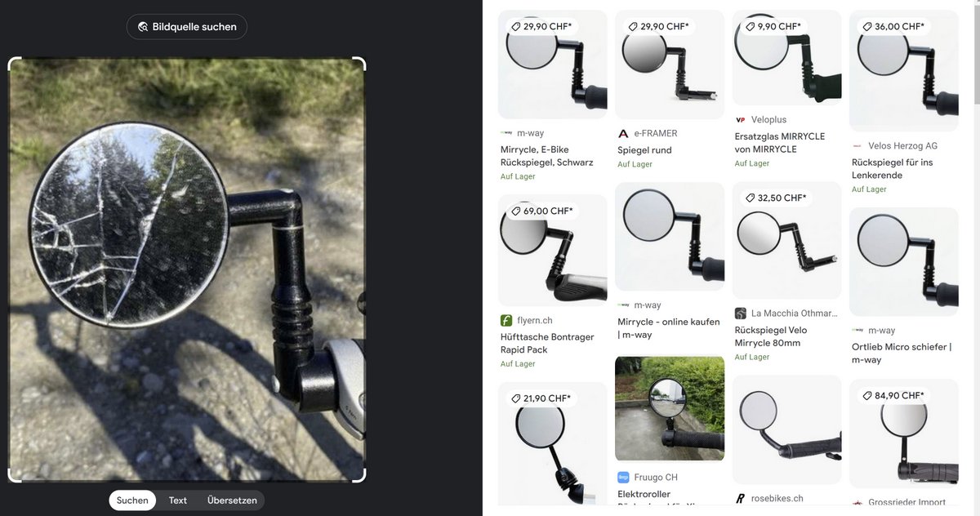Click the e-FRAMER logo icon
Viewport: 980px width, 516px height.
point(623,133)
